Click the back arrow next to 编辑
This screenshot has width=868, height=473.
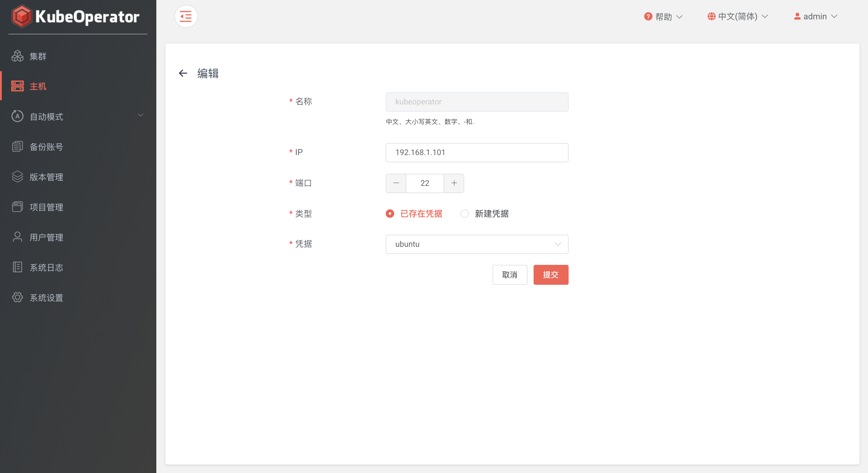point(183,73)
